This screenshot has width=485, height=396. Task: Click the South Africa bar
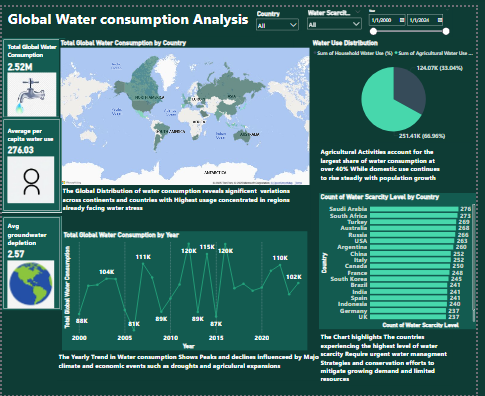414,216
